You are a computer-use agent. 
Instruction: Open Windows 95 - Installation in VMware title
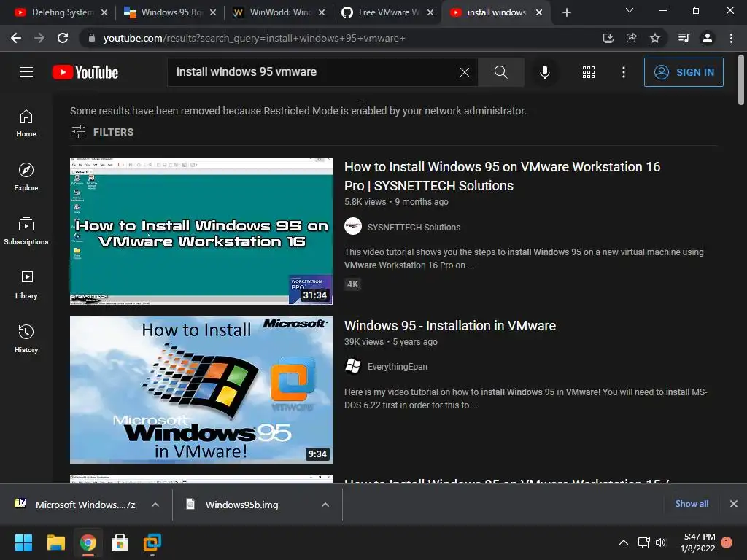[x=450, y=326]
